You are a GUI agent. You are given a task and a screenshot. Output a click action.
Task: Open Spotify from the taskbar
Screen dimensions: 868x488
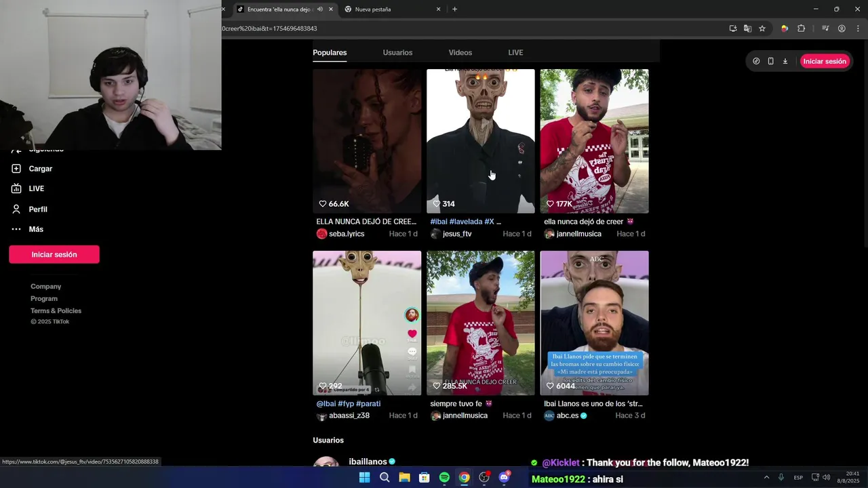444,478
